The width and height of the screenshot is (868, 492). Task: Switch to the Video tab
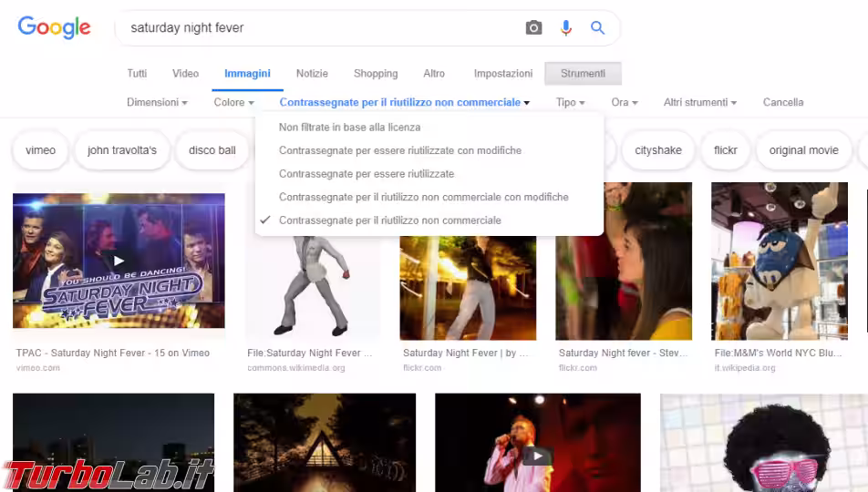pos(185,74)
